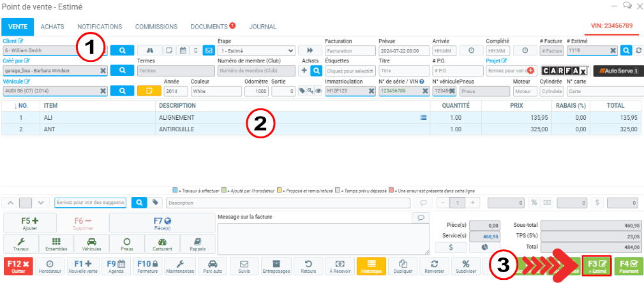Click the Pneus tire icon button

(127, 245)
